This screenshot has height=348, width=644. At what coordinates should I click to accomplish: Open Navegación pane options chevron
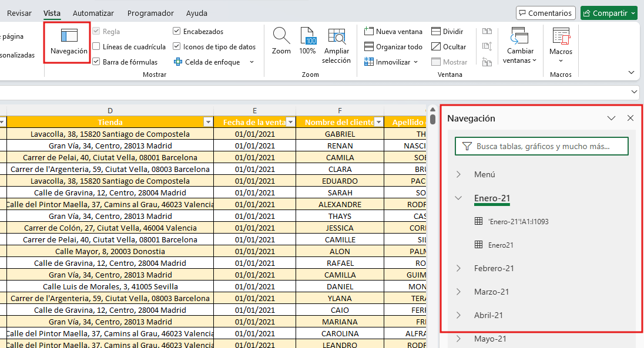pos(612,118)
